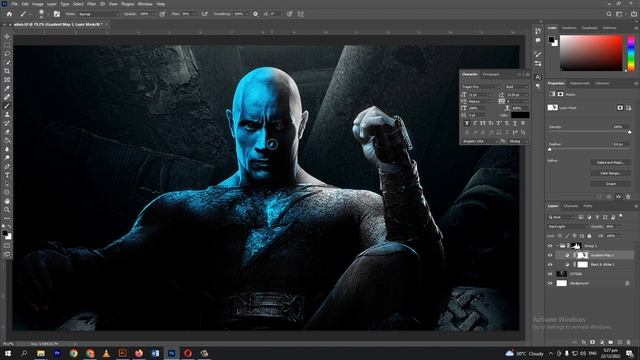Open the Window menu
Image resolution: width=640 pixels, height=360 pixels.
tap(145, 4)
